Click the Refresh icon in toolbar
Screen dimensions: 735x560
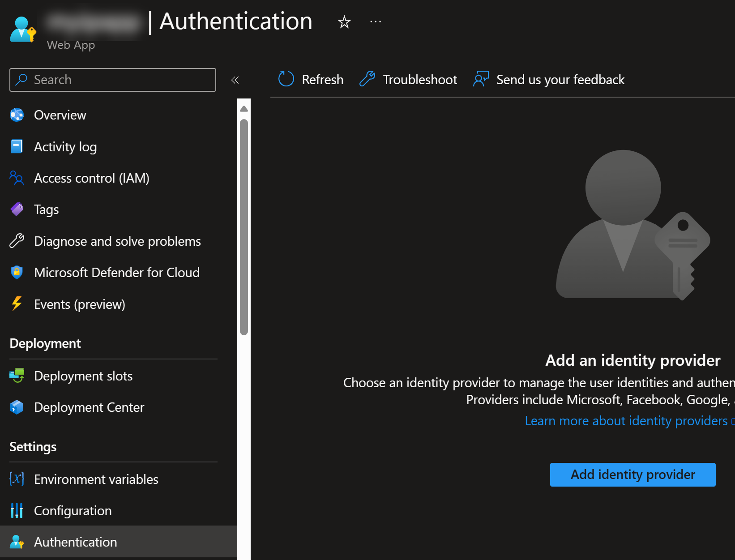click(286, 79)
